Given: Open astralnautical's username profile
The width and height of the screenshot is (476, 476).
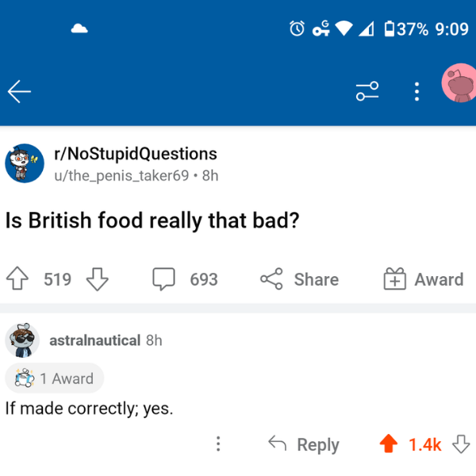Looking at the screenshot, I should coord(94,340).
